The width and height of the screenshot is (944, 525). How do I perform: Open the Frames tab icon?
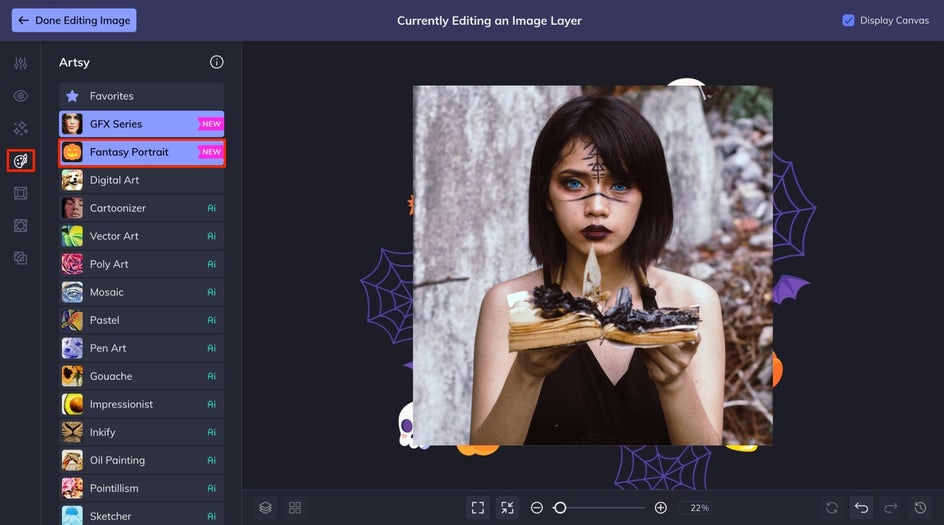pos(20,193)
